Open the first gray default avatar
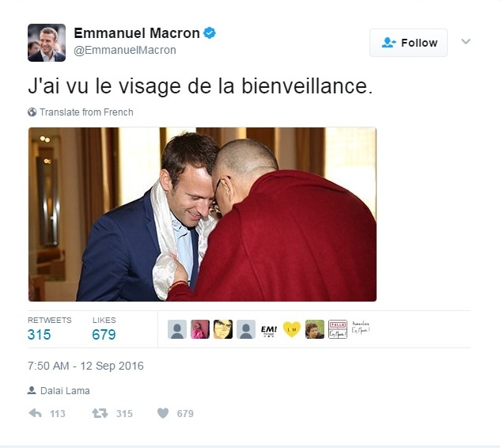 tap(177, 329)
